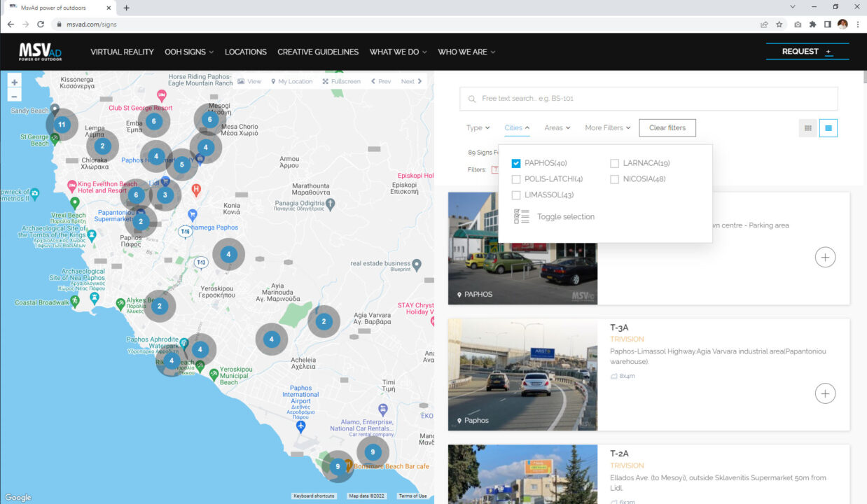Viewport: 867px width, 504px height.
Task: Check the LIMASSOL(43) checkbox
Action: pos(516,195)
